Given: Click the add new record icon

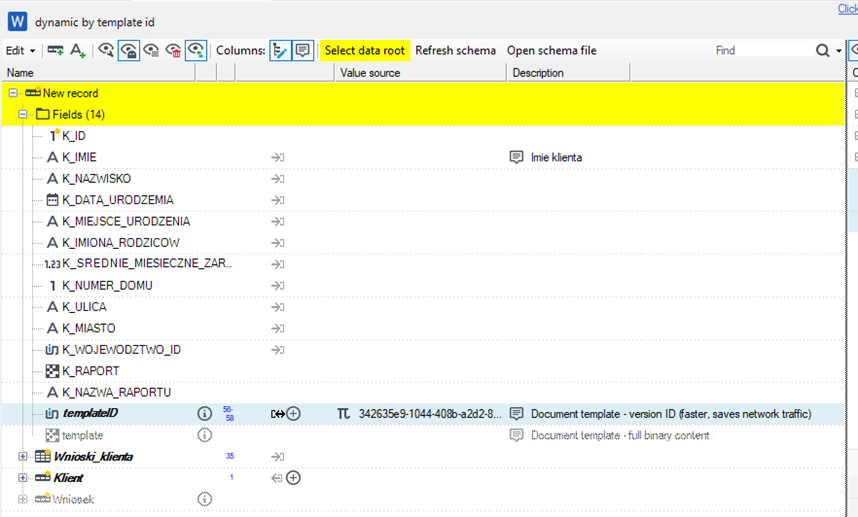Looking at the screenshot, I should 55,50.
